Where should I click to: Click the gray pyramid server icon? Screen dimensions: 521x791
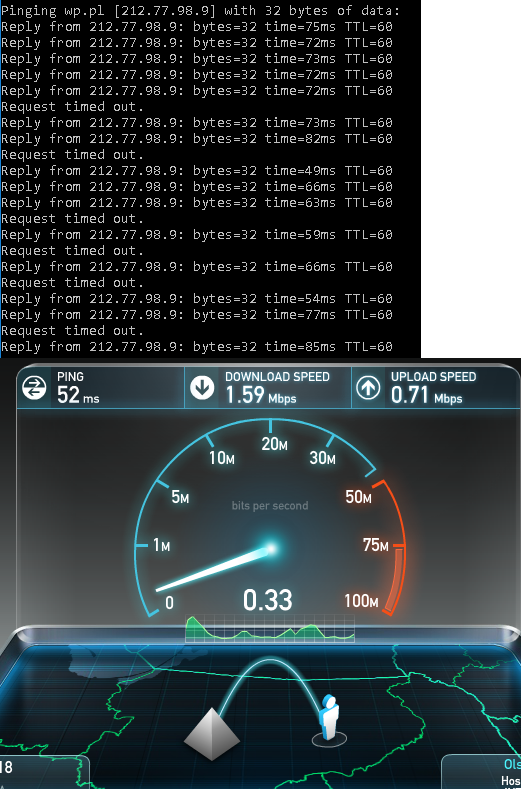212,734
